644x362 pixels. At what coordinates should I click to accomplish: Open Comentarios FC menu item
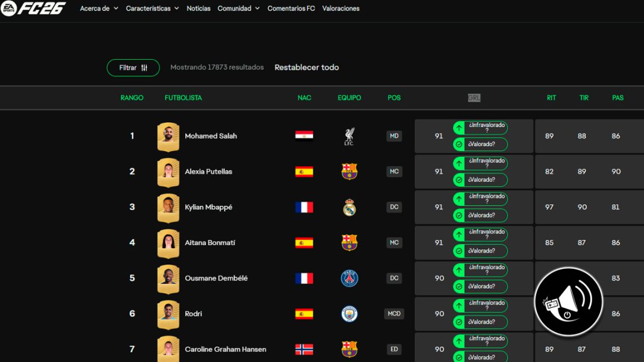(x=291, y=8)
